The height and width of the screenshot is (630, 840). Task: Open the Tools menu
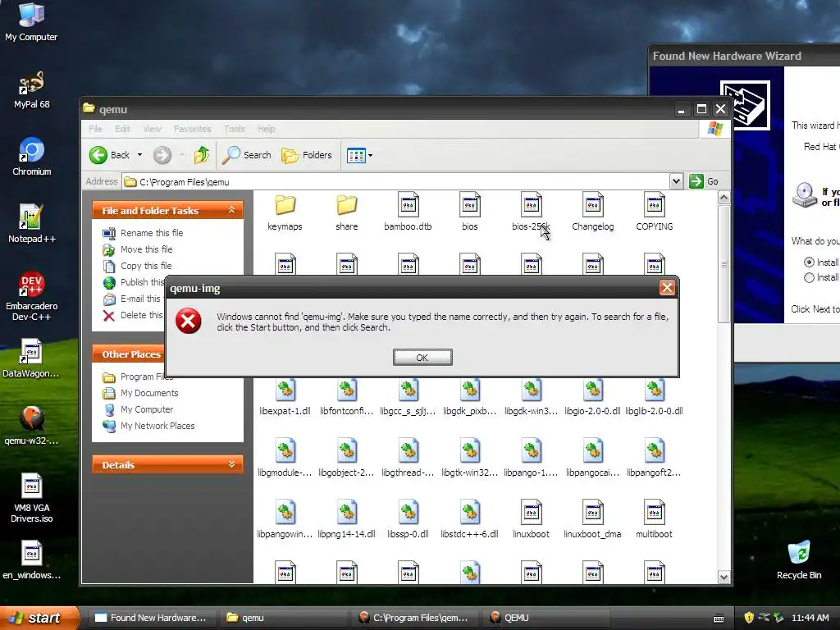(234, 129)
